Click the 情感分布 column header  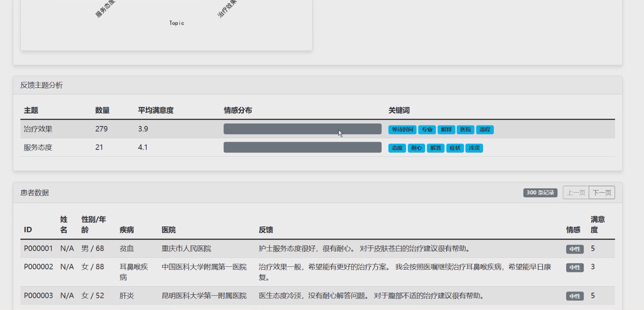click(238, 110)
